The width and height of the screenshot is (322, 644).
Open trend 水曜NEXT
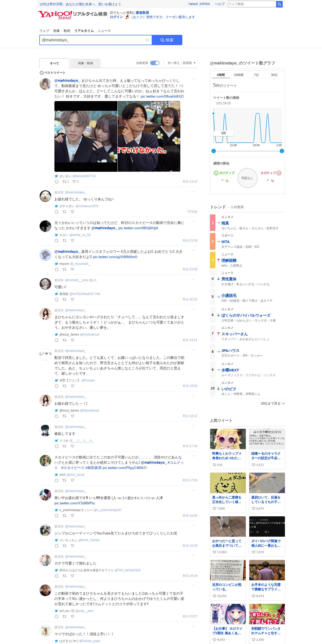[x=230, y=370]
